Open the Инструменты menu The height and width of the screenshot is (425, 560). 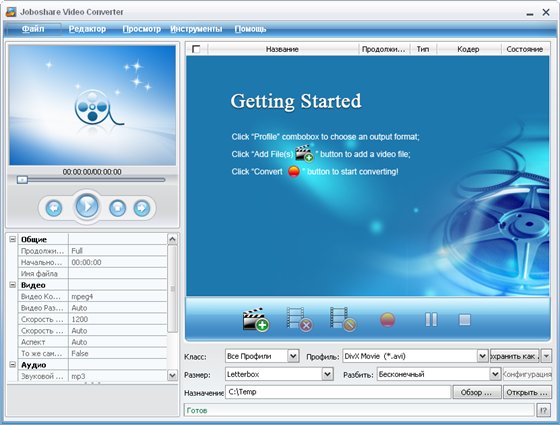(196, 29)
